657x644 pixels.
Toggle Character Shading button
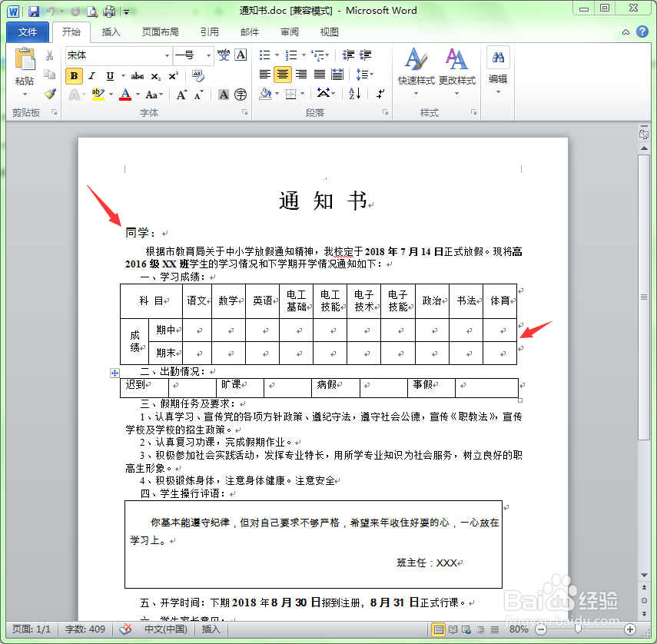(x=224, y=95)
